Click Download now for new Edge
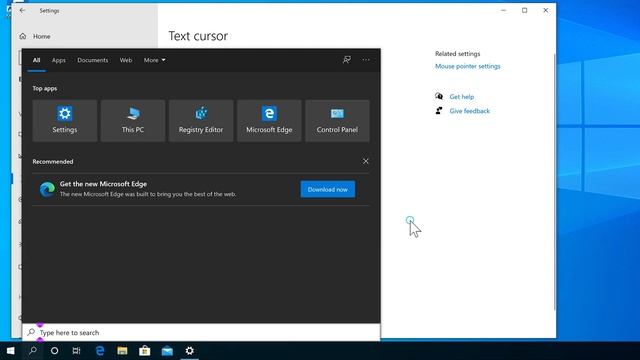640x360 pixels. point(328,189)
